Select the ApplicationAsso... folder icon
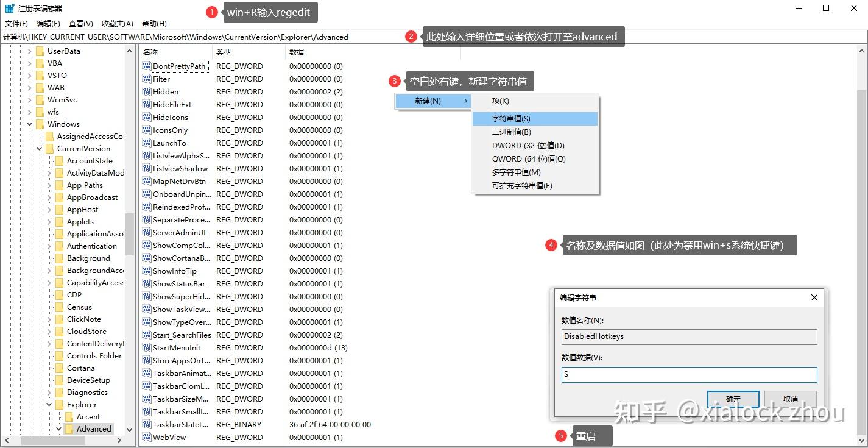868x448 pixels. [59, 234]
